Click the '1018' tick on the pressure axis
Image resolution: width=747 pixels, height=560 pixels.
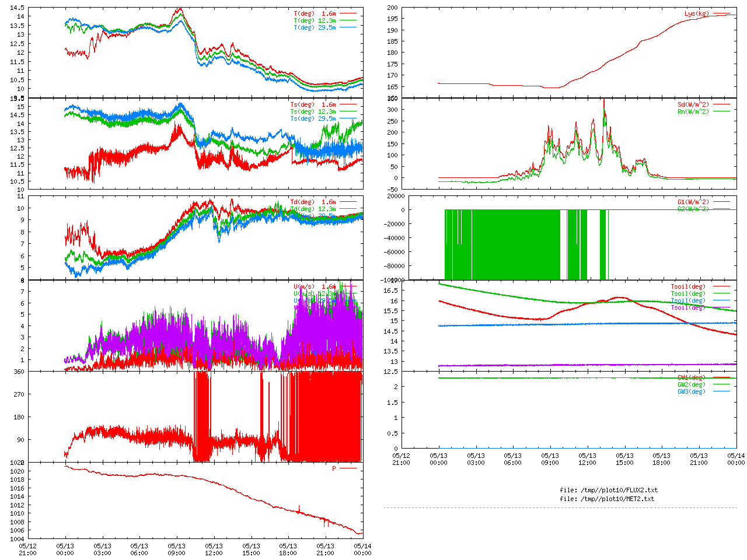pyautogui.click(x=18, y=480)
